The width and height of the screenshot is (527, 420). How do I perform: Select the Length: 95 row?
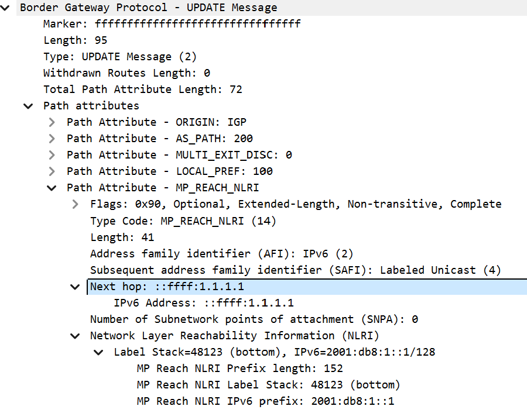[x=75, y=40]
